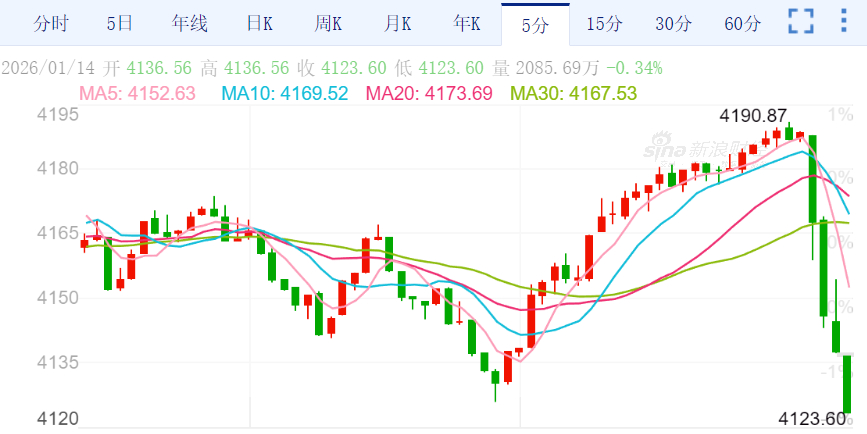Click the MA5: 4152.63 indicator label
The width and height of the screenshot is (867, 434).
pyautogui.click(x=138, y=93)
